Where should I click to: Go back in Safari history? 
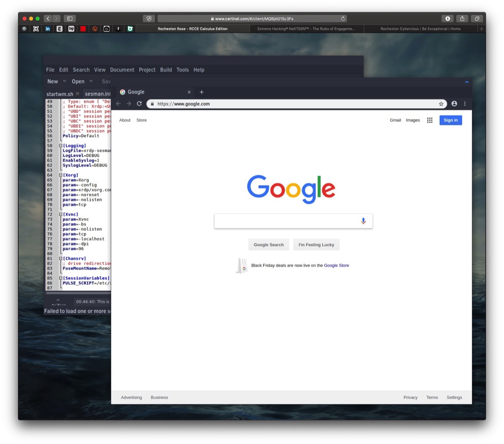pyautogui.click(x=48, y=18)
